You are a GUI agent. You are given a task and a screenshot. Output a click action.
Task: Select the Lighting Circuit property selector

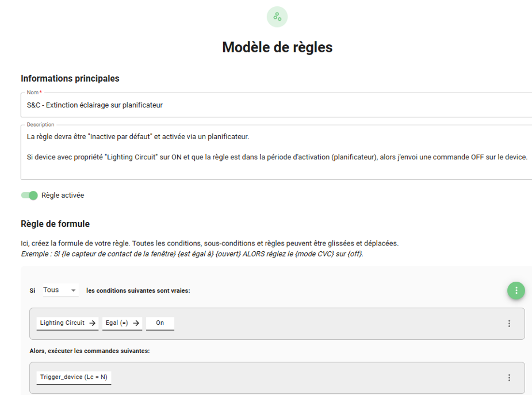click(x=62, y=323)
